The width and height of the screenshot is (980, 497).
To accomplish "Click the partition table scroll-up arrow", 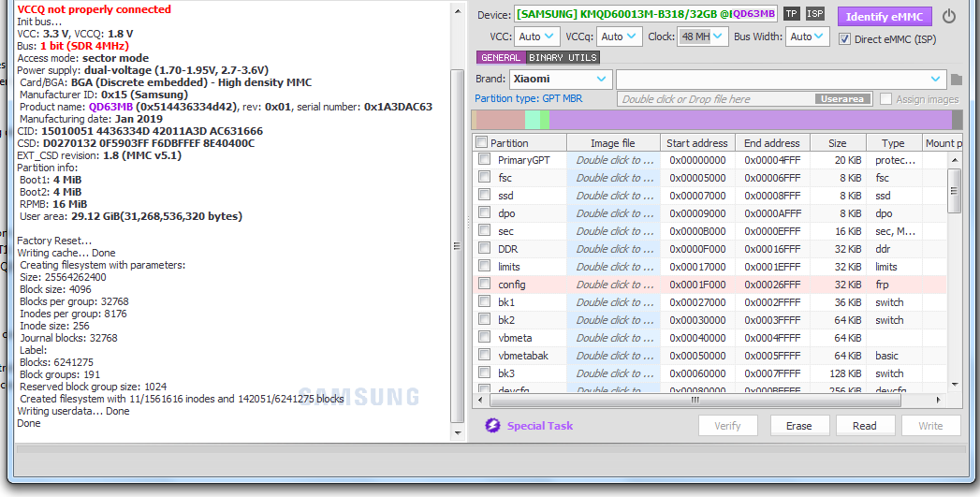I will 955,160.
